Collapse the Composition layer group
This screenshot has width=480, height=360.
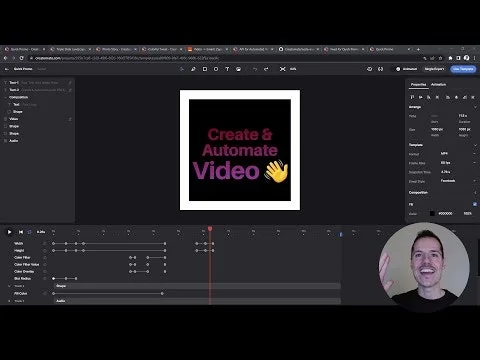pos(6,97)
